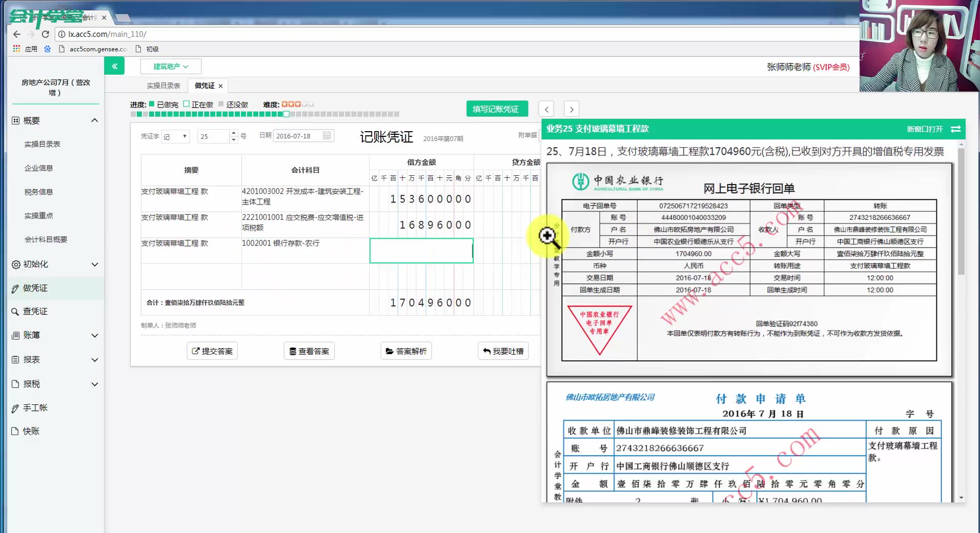Decrease voucher number with down stepper
The width and height of the screenshot is (980, 533).
point(234,139)
